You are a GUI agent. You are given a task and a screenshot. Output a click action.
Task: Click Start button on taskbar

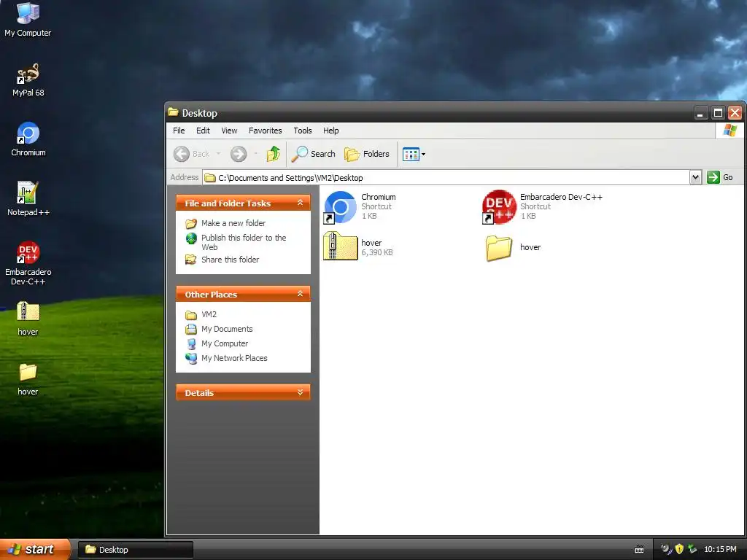(35, 549)
